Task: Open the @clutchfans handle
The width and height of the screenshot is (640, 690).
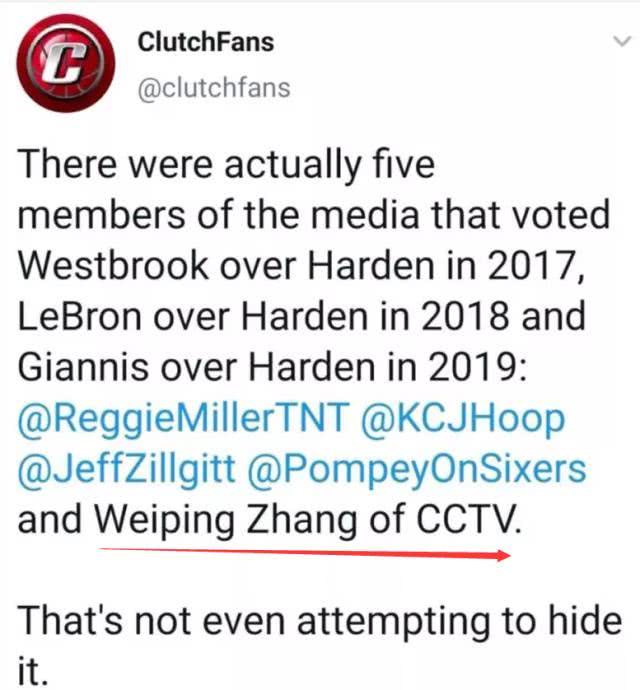Action: point(214,88)
